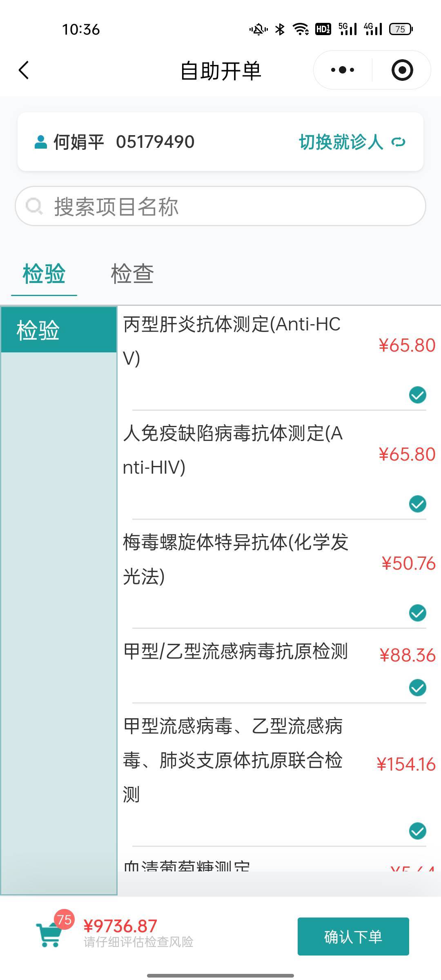Uncheck the 梅毒螺旋体特异抗体 checkmark
The image size is (441, 980).
tap(417, 613)
